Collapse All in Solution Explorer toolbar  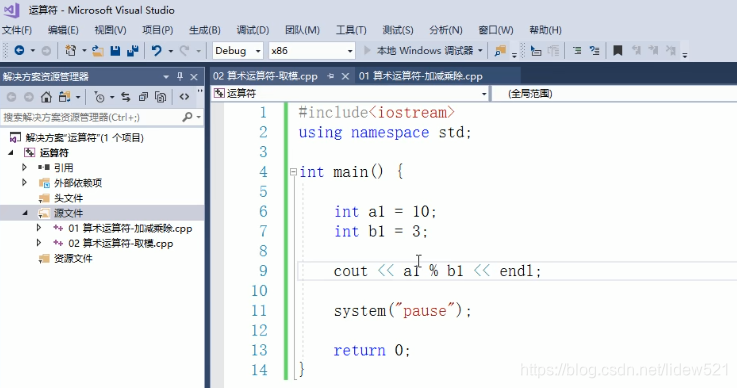pyautogui.click(x=143, y=97)
